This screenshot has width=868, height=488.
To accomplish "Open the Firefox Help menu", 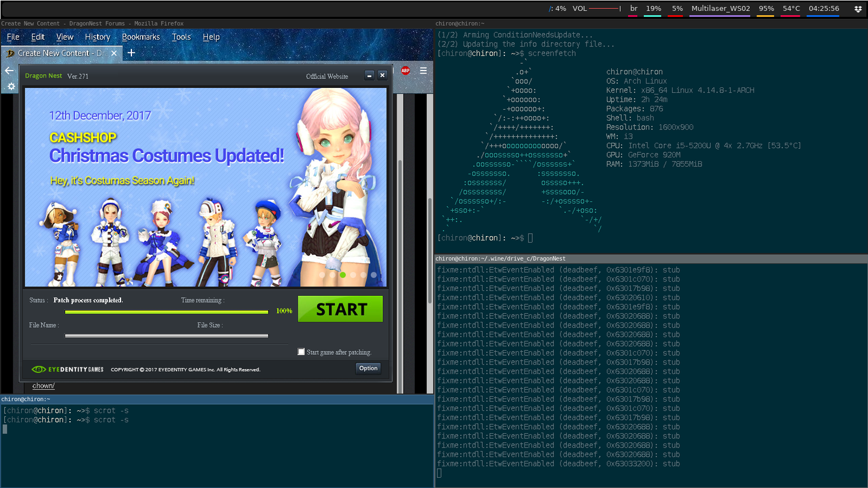I will 211,37.
